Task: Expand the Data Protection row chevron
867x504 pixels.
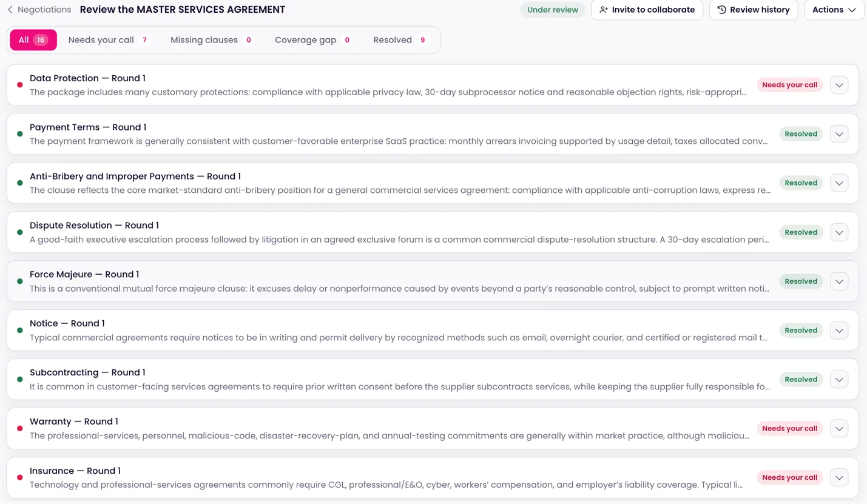Action: (839, 85)
